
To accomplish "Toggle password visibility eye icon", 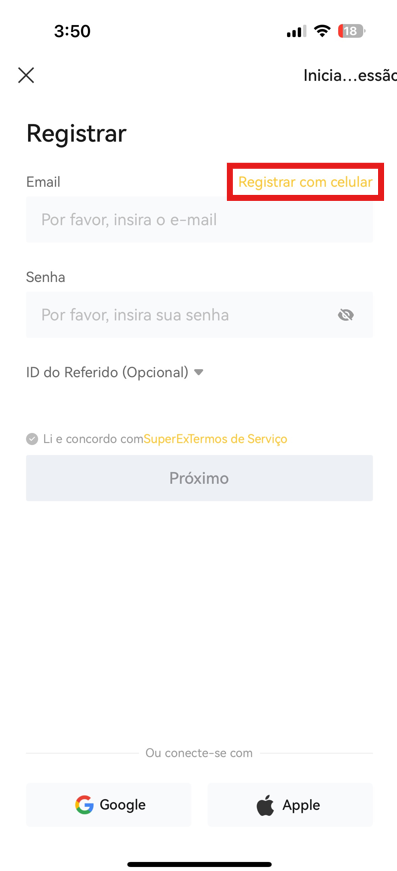I will (x=346, y=316).
